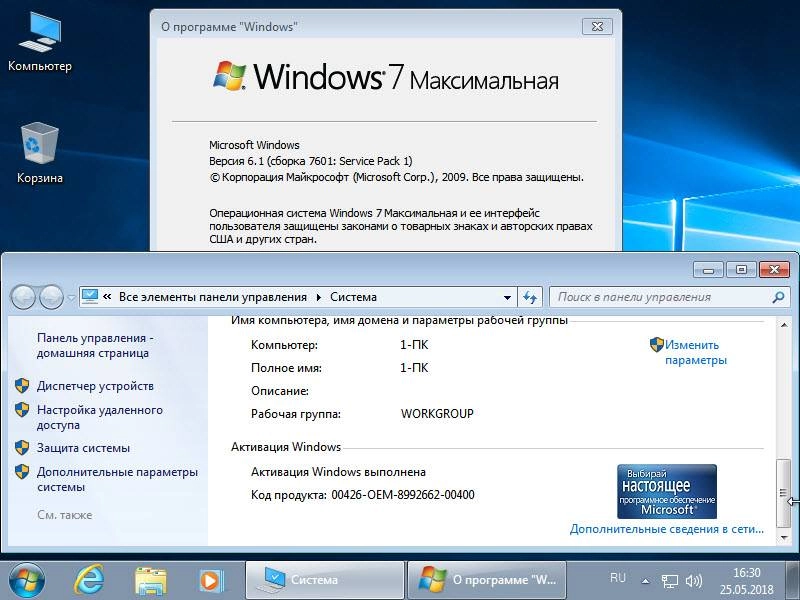The image size is (800, 600).
Task: Click the scrollbar down arrow in Система
Action: 783,537
